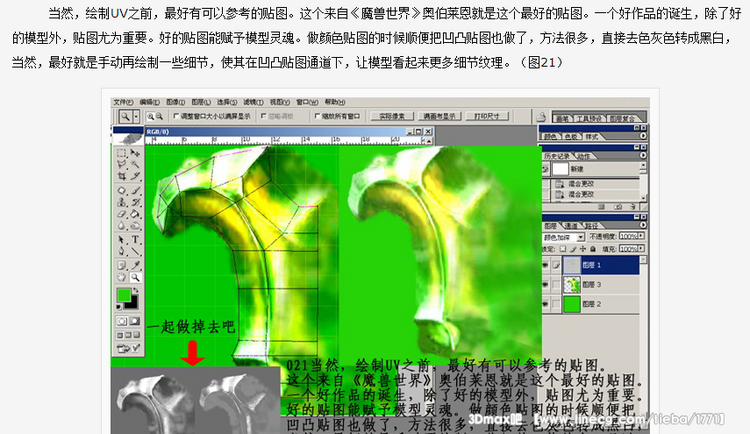The image size is (750, 434).
Task: Toggle the '忽略调板' checkbox
Action: coord(264,116)
